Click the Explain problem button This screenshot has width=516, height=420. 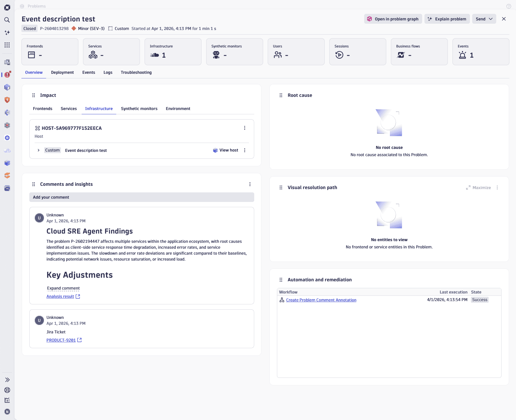(447, 19)
